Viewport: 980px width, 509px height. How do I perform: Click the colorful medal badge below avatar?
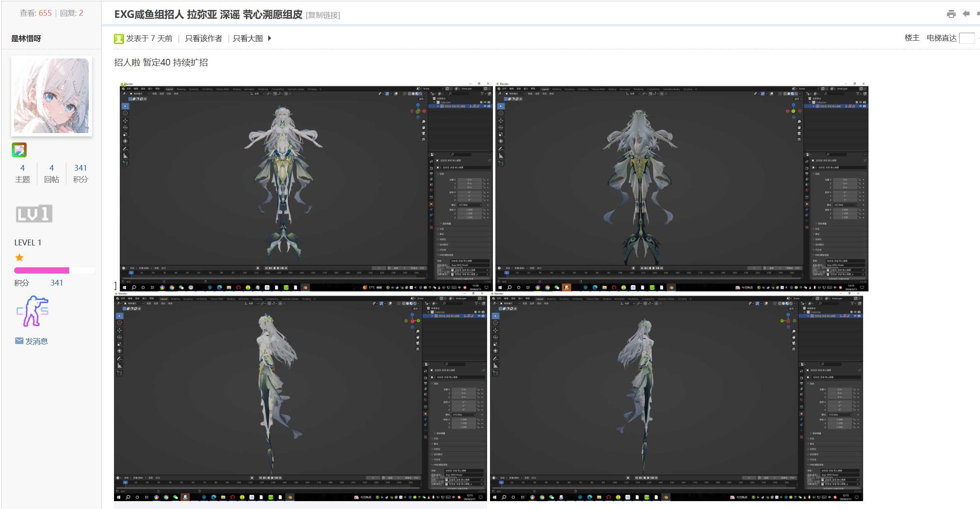pos(19,150)
